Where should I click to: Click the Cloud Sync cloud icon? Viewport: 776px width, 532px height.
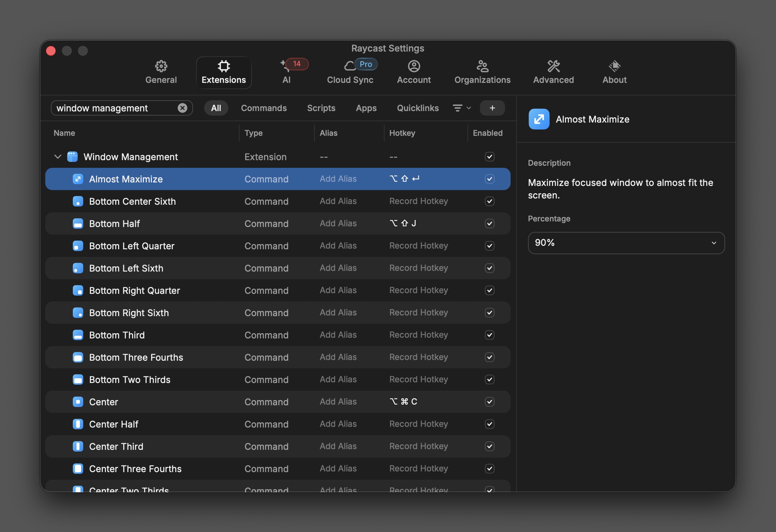click(x=349, y=66)
